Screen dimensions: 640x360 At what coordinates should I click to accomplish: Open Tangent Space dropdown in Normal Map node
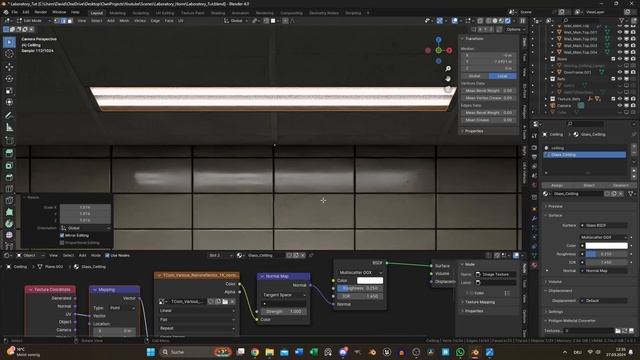[x=284, y=295]
